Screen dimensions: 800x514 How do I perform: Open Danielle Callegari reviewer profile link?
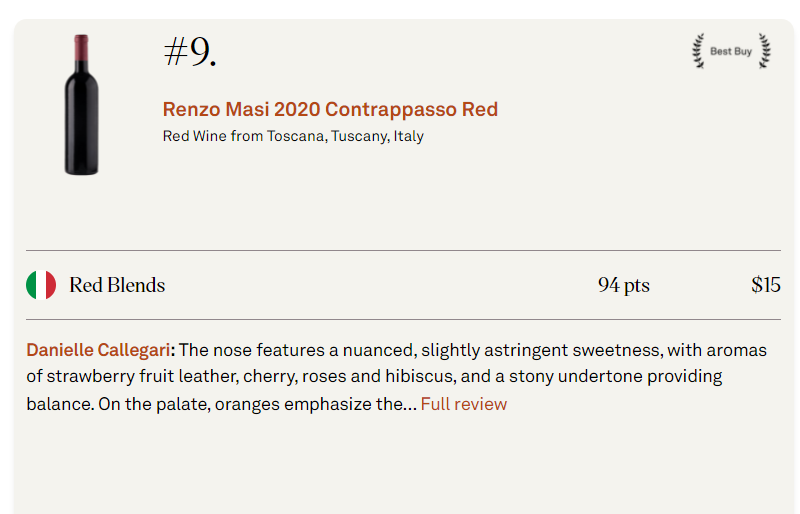click(x=98, y=350)
